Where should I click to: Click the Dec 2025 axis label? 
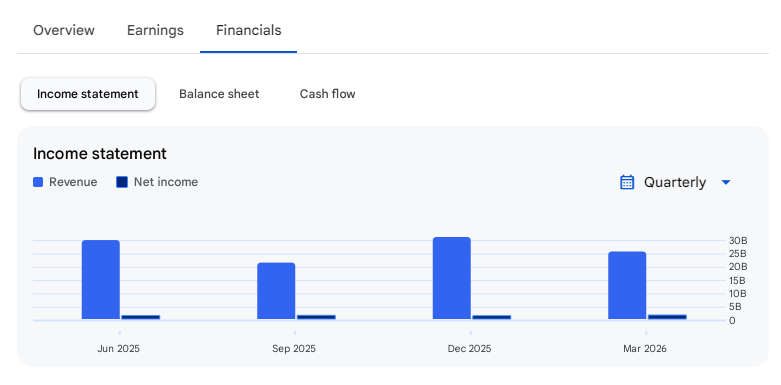(469, 349)
